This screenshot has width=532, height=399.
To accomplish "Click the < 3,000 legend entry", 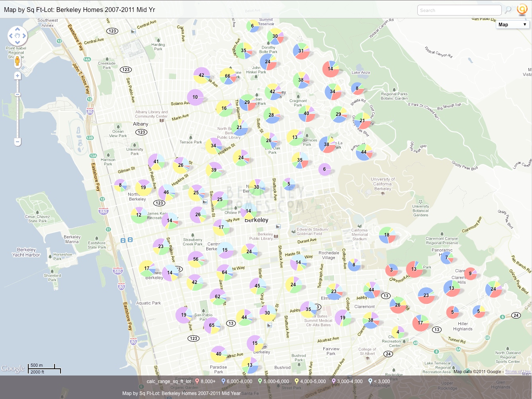I will coord(379,381).
